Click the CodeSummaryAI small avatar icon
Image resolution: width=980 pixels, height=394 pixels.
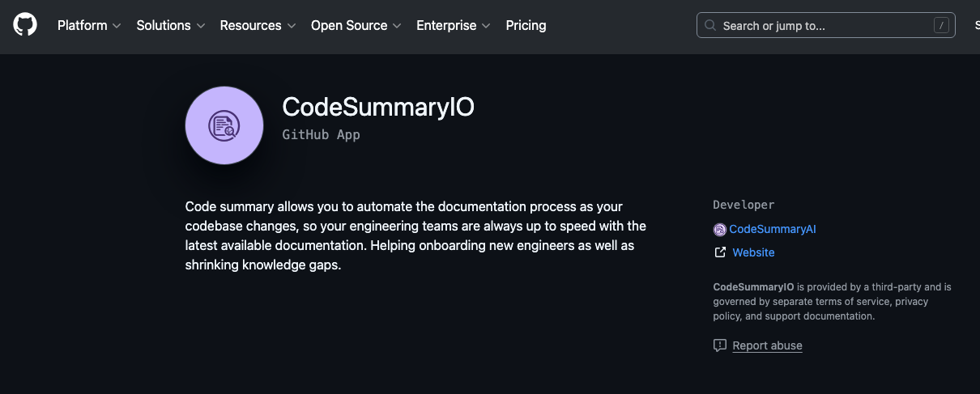(x=719, y=230)
